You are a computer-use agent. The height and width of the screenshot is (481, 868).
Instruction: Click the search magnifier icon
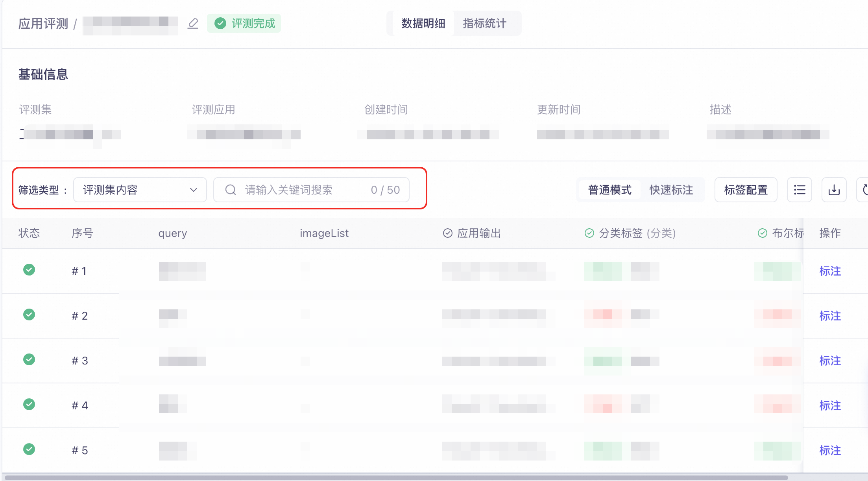point(231,190)
